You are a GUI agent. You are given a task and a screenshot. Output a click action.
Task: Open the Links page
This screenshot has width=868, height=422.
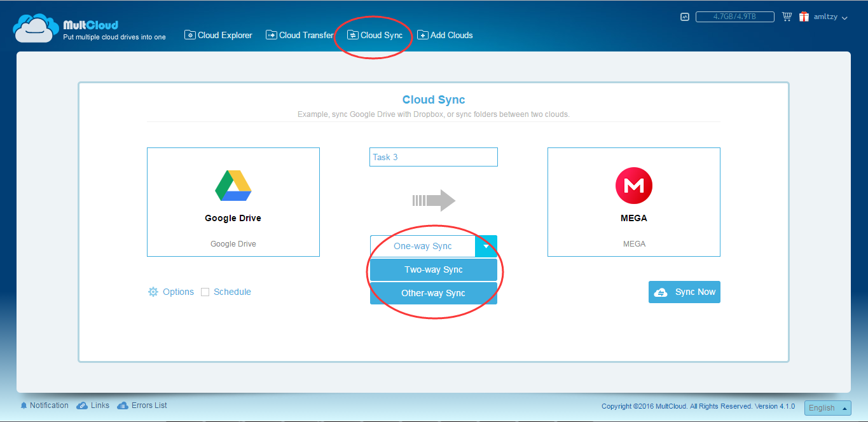(x=100, y=405)
